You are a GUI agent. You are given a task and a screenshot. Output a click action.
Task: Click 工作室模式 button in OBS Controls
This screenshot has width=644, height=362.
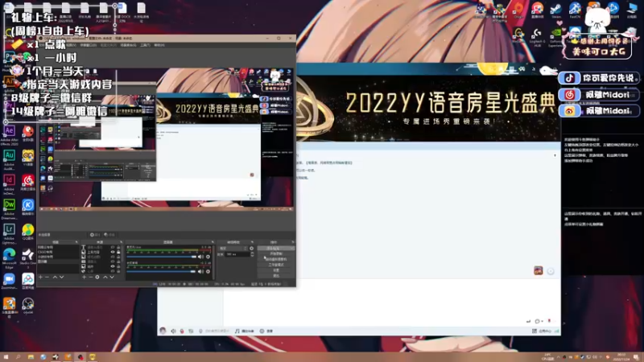point(276,265)
